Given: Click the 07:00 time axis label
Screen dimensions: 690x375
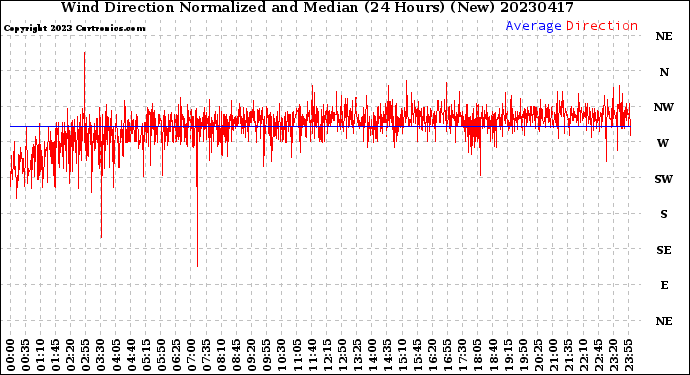Looking at the screenshot, I should coord(191,355).
